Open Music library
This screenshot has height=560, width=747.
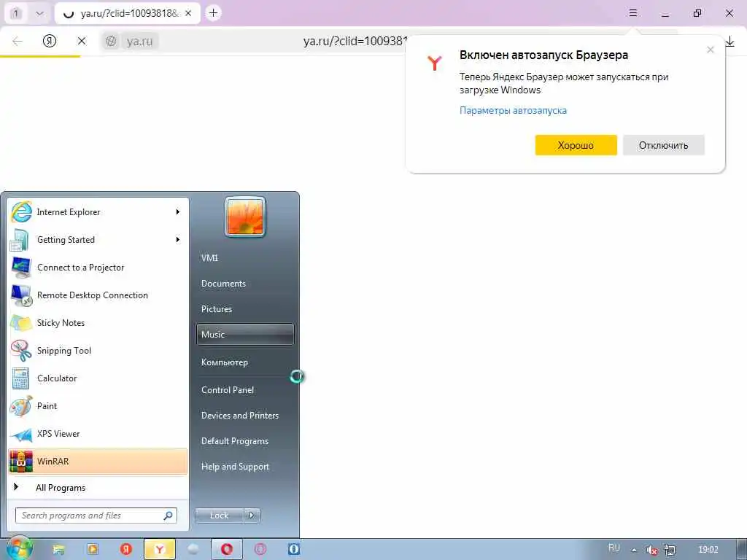click(x=245, y=334)
